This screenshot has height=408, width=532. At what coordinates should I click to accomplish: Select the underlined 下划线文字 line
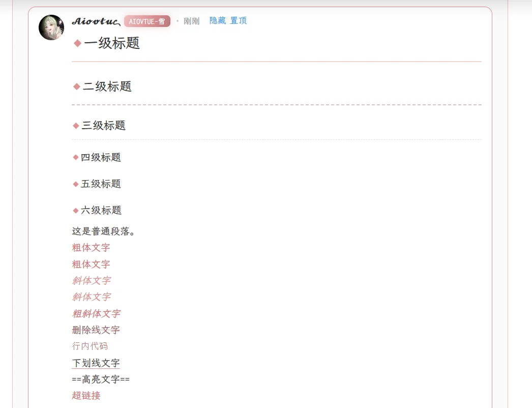pos(96,363)
